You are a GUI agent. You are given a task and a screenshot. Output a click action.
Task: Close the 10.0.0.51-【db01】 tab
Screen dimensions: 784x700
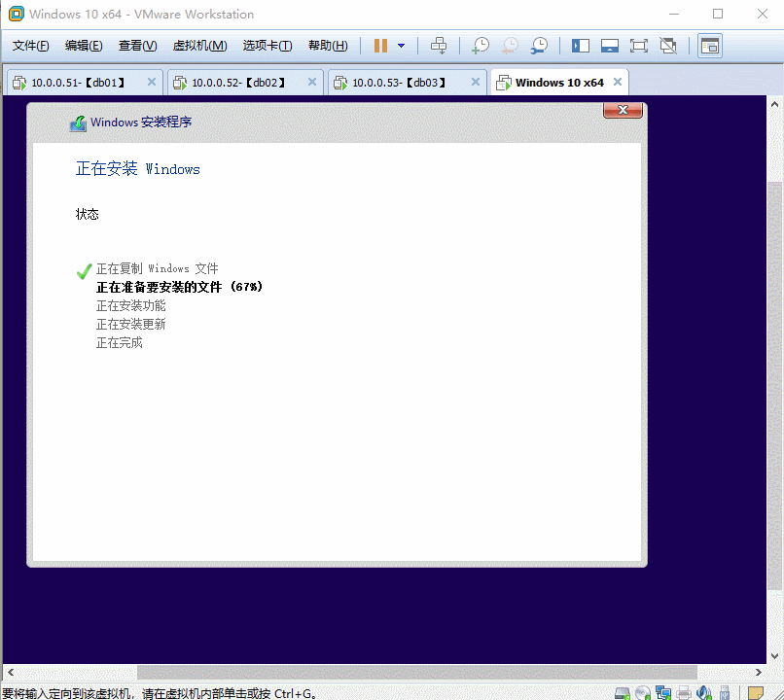152,82
